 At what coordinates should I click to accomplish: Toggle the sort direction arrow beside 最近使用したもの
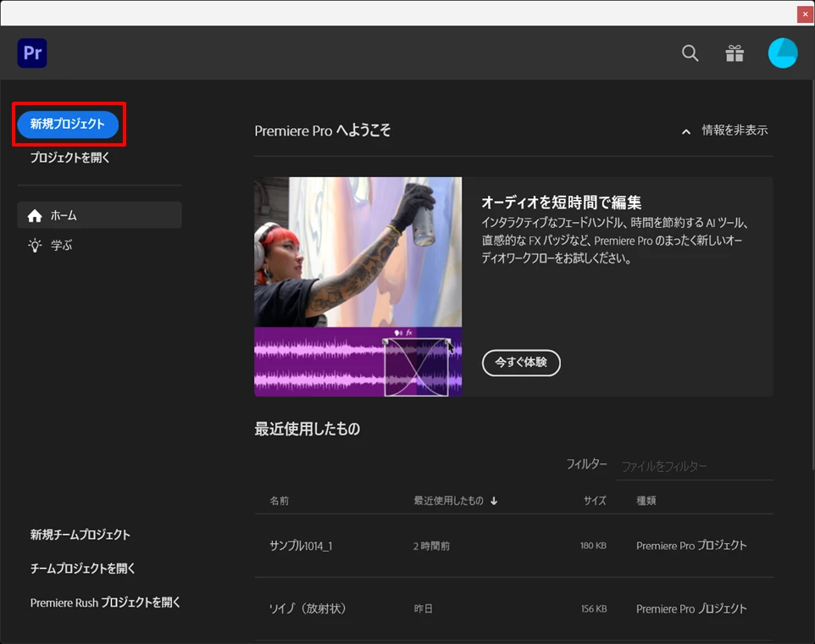point(494,501)
